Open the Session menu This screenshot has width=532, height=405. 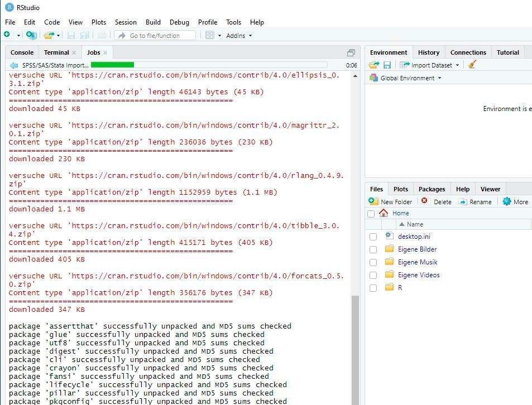click(x=126, y=22)
